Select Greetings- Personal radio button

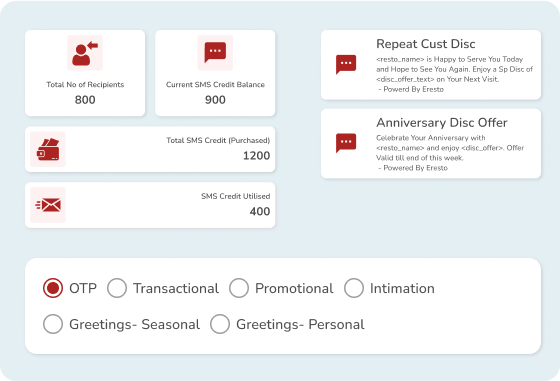point(220,324)
